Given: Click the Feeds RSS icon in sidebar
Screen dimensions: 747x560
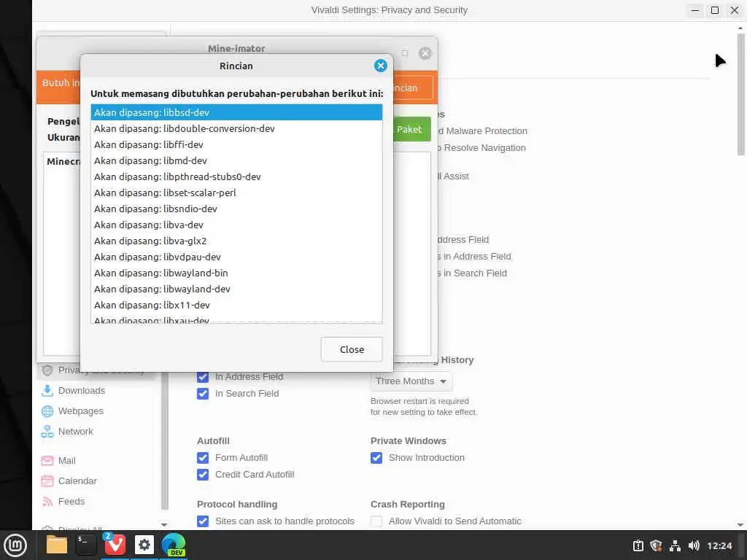Looking at the screenshot, I should click(47, 502).
